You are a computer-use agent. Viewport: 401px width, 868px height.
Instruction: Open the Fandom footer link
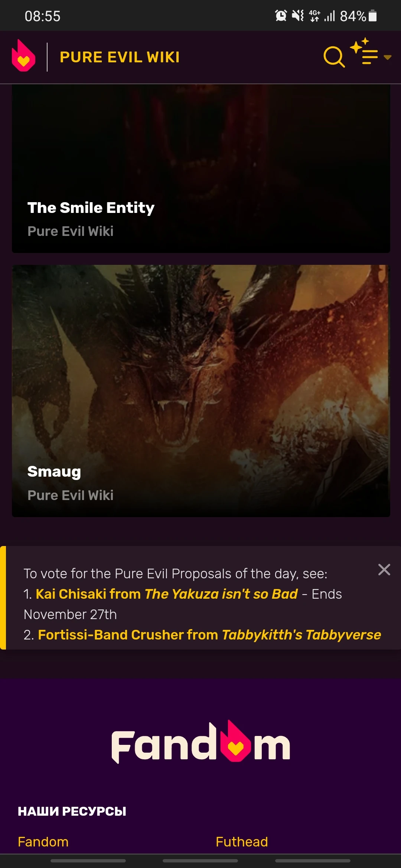(x=43, y=842)
